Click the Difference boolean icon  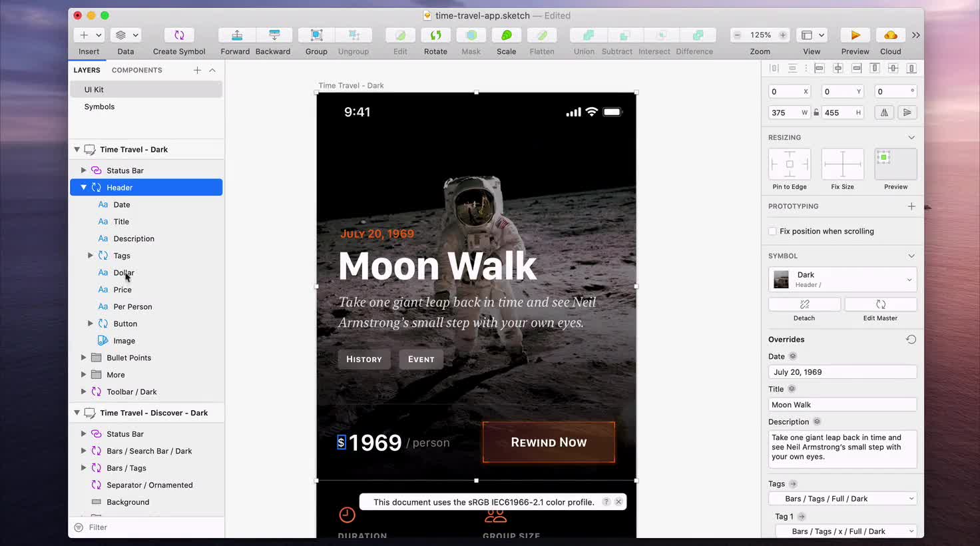[x=698, y=35]
